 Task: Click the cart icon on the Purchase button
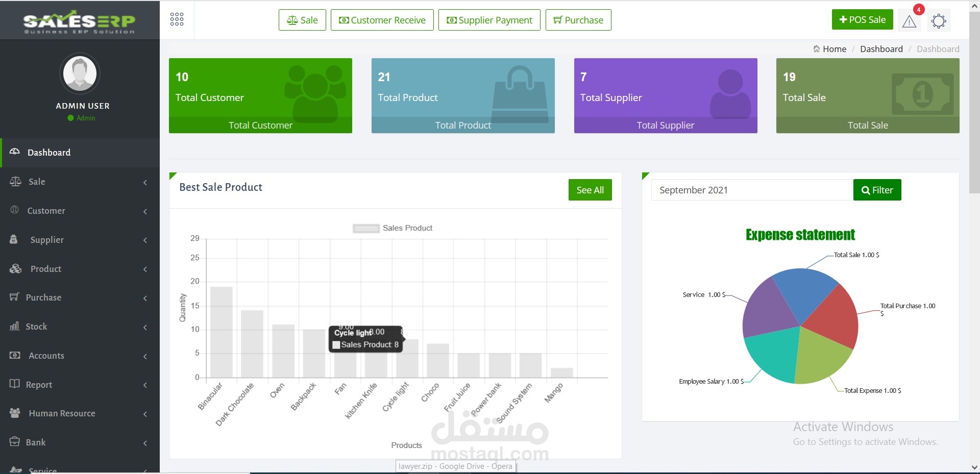tap(557, 20)
